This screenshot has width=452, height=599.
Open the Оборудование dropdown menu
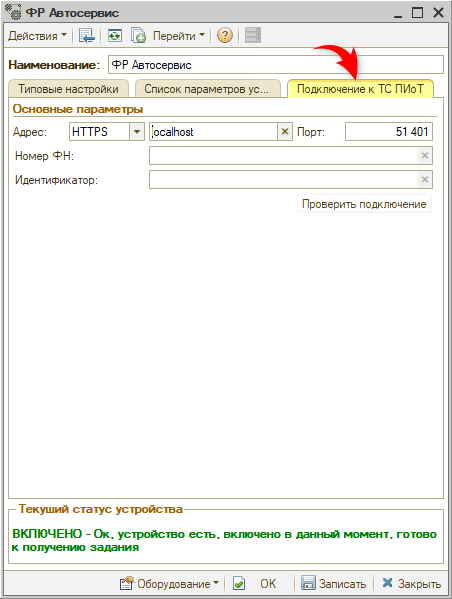169,583
